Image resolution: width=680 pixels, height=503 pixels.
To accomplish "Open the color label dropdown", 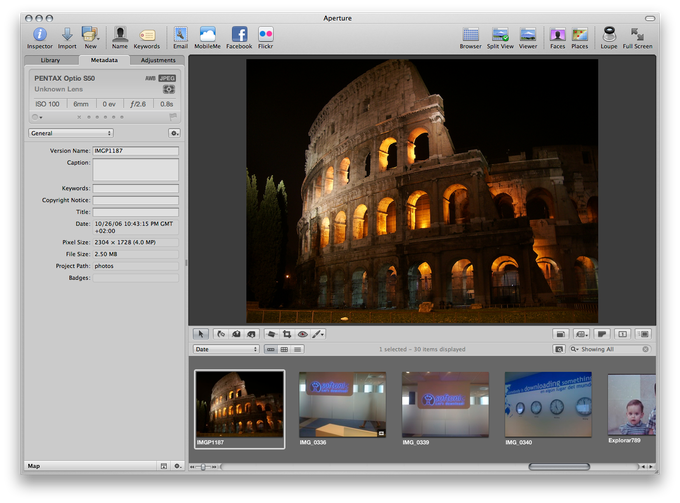I will (x=37, y=117).
